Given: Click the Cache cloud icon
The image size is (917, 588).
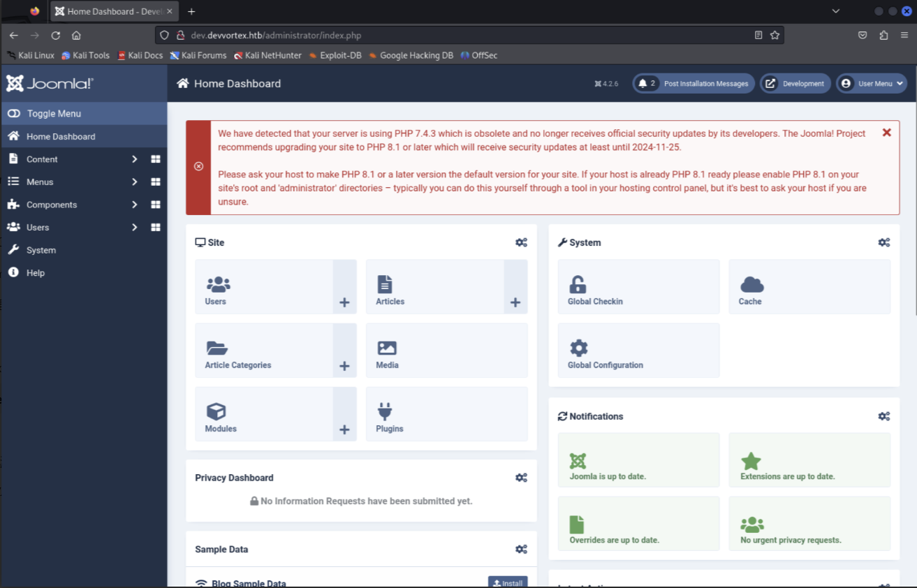Looking at the screenshot, I should tap(751, 284).
